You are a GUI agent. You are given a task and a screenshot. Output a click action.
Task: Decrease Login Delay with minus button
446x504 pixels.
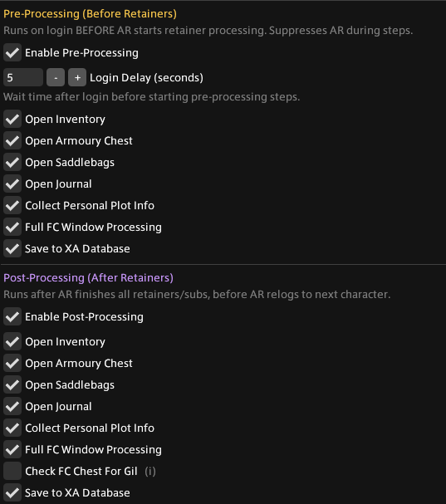click(56, 77)
